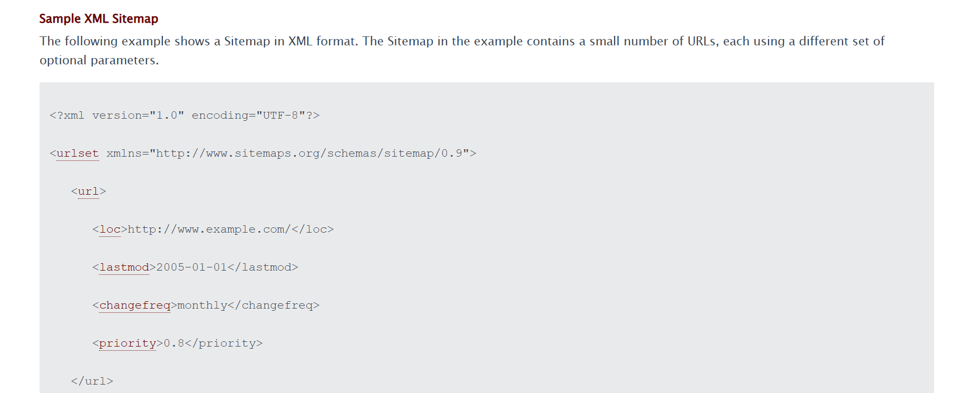Click the monthly value in the code
Image resolution: width=980 pixels, height=393 pixels.
click(202, 305)
